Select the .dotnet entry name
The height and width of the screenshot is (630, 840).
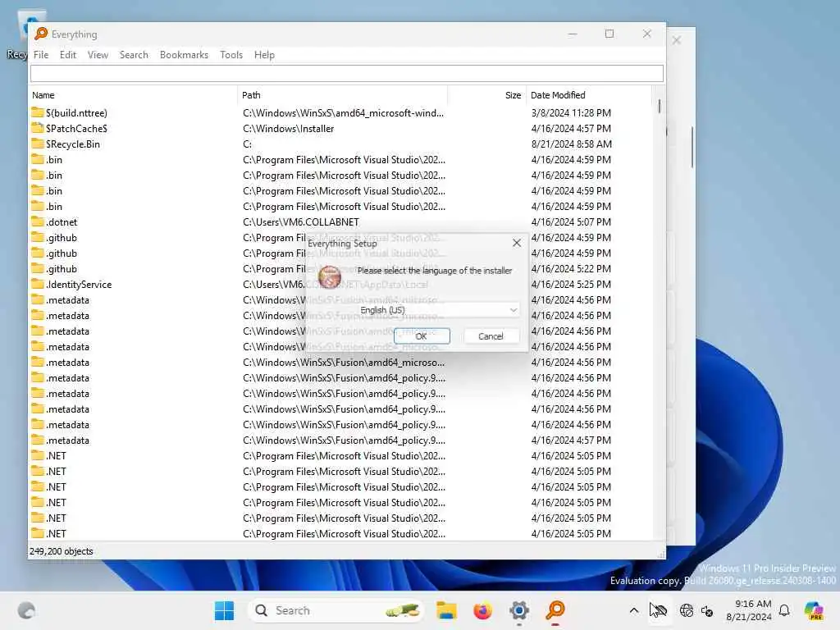[62, 221]
